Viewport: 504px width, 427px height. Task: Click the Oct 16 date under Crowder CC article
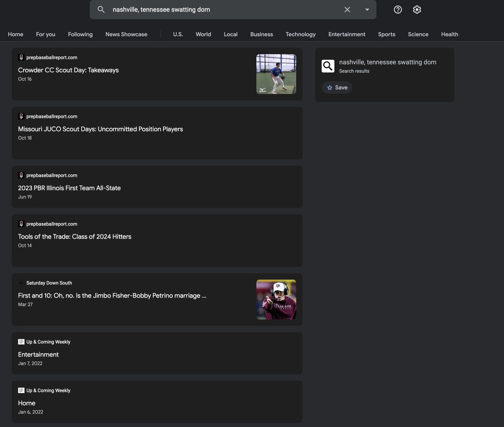pyautogui.click(x=25, y=79)
